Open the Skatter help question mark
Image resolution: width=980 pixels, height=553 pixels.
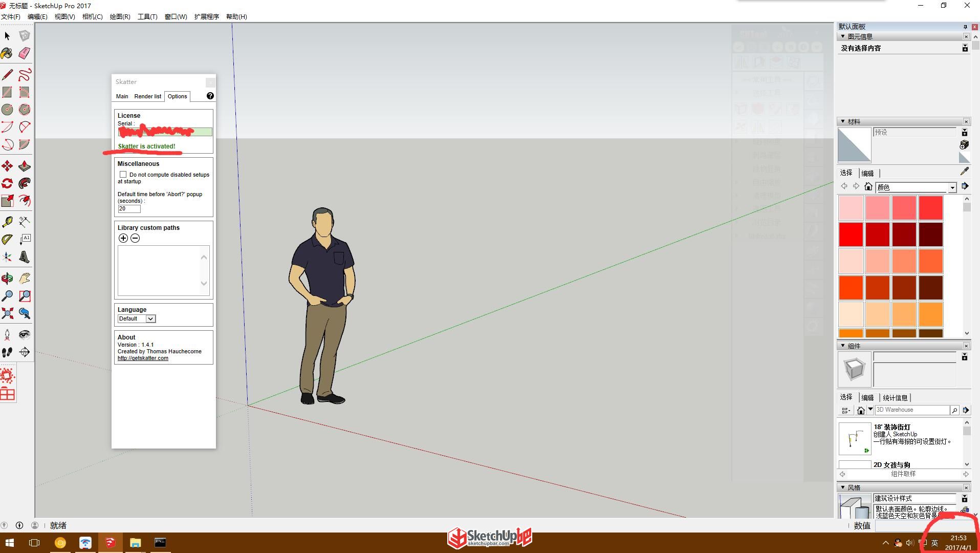tap(210, 96)
